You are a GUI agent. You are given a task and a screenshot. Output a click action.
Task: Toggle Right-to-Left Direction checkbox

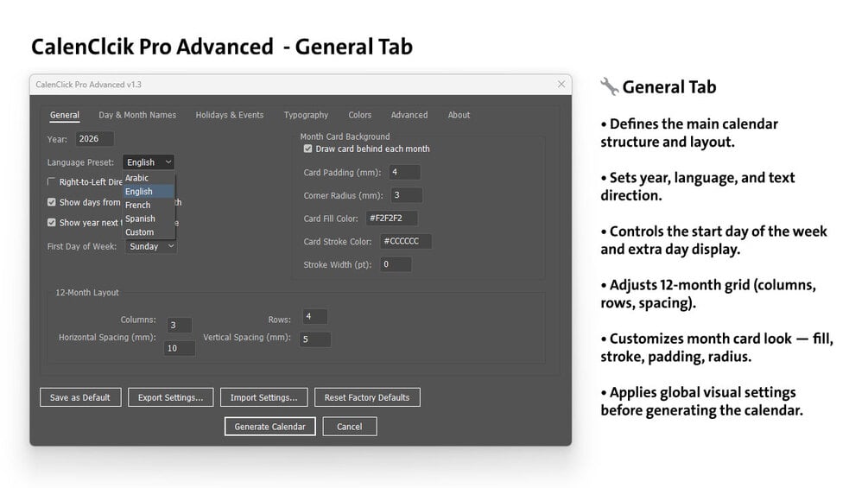[x=52, y=181]
